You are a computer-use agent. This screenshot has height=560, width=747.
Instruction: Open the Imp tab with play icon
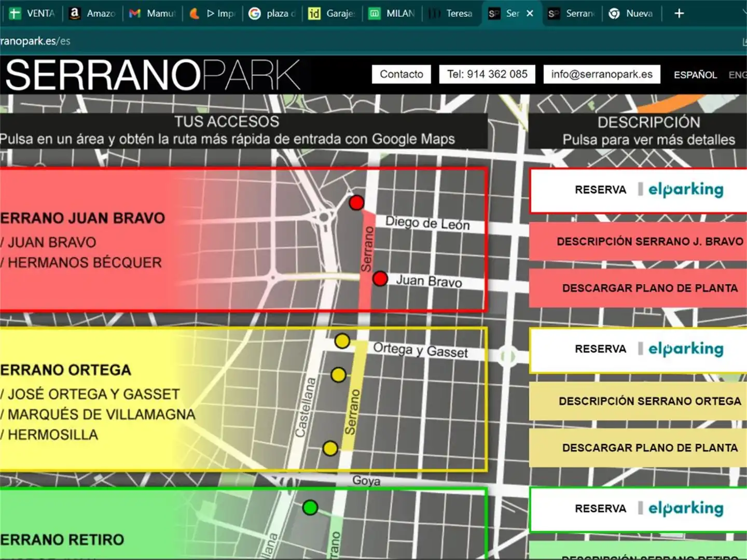point(212,13)
